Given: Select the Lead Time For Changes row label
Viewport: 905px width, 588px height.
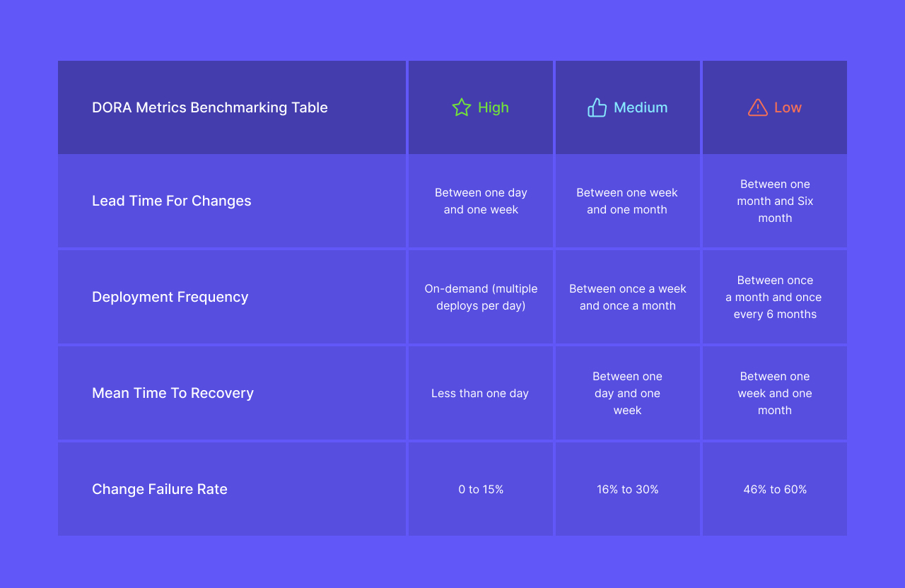Looking at the screenshot, I should [172, 201].
